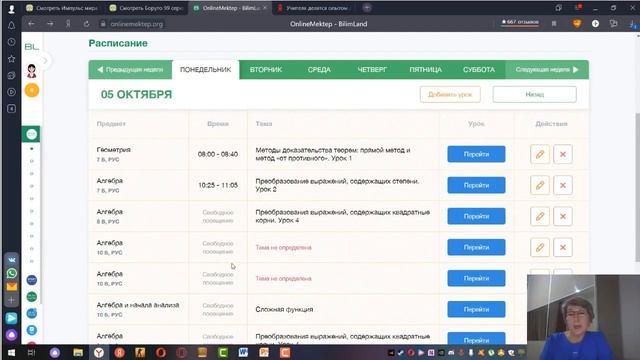
Task: Click Перейти for Сложная функция lesson
Action: coord(476,309)
